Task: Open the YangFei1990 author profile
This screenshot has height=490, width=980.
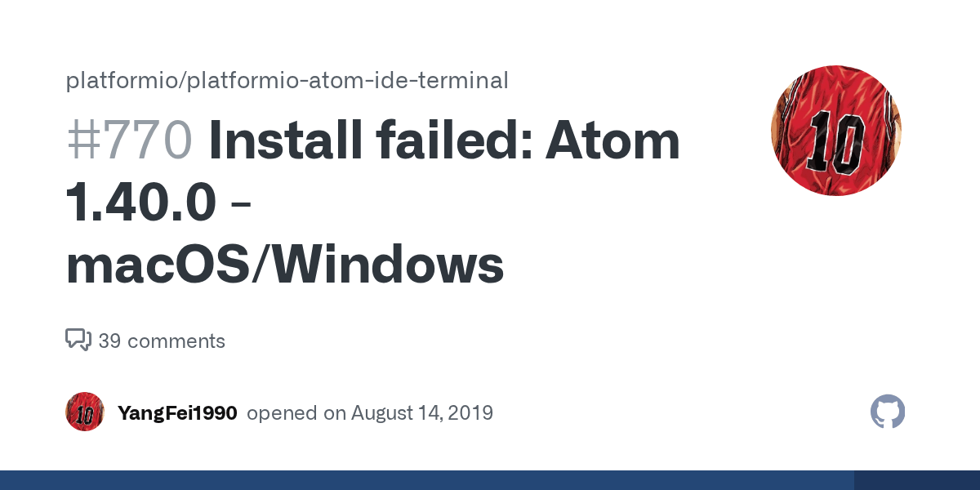Action: coord(177,413)
